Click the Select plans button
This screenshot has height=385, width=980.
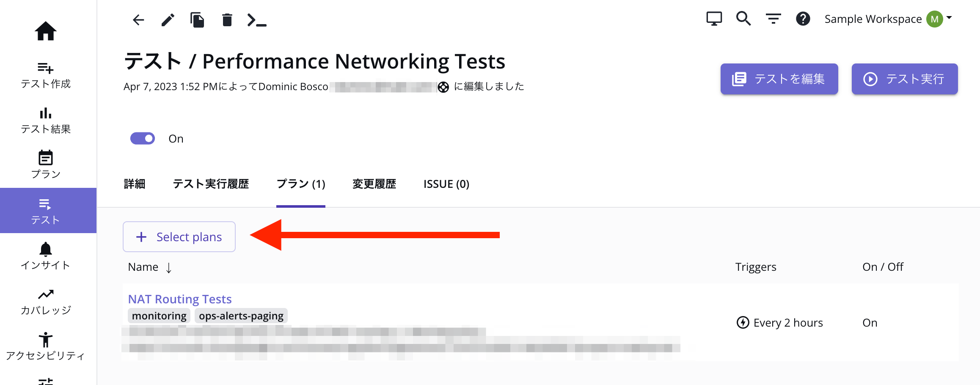[179, 237]
